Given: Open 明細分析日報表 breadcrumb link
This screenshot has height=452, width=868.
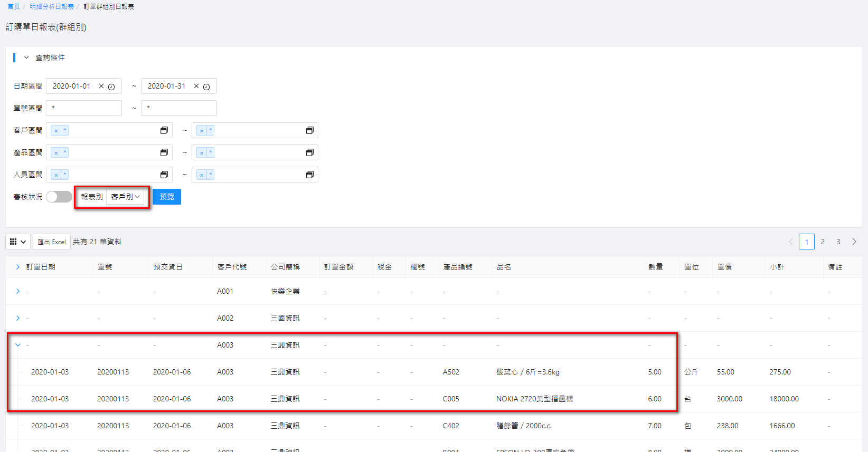Looking at the screenshot, I should pos(52,7).
